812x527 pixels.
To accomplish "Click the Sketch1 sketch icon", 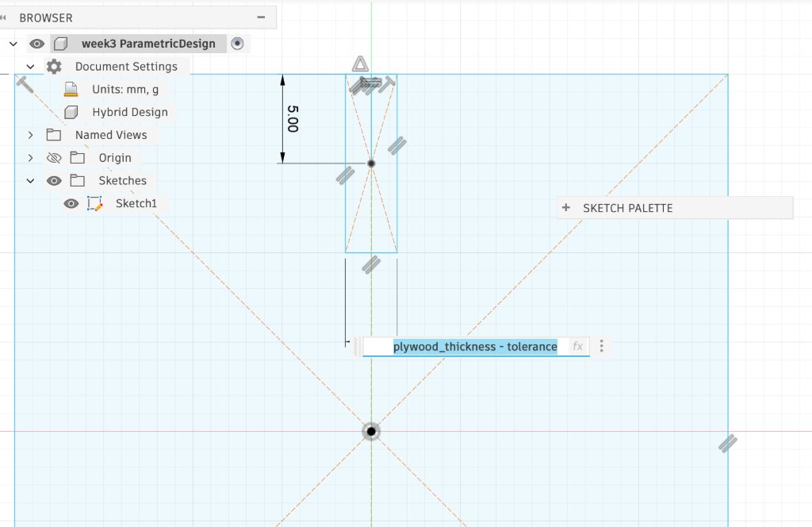I will point(95,203).
